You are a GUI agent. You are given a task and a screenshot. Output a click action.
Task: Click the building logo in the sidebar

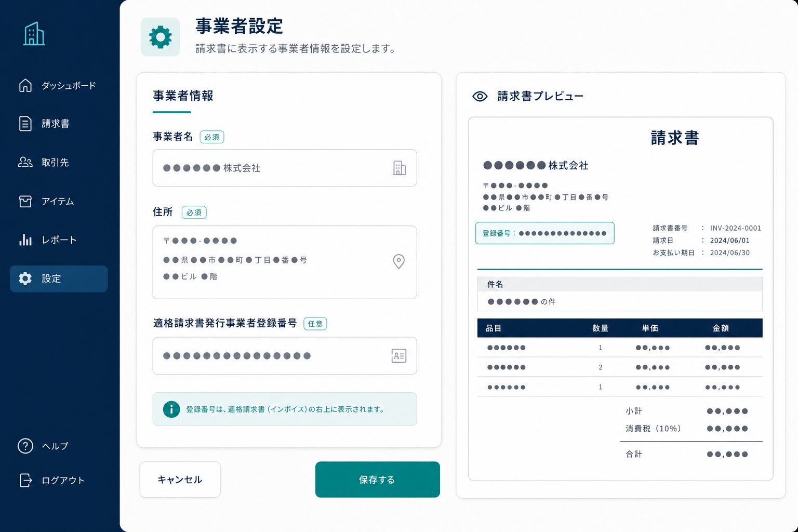34,34
